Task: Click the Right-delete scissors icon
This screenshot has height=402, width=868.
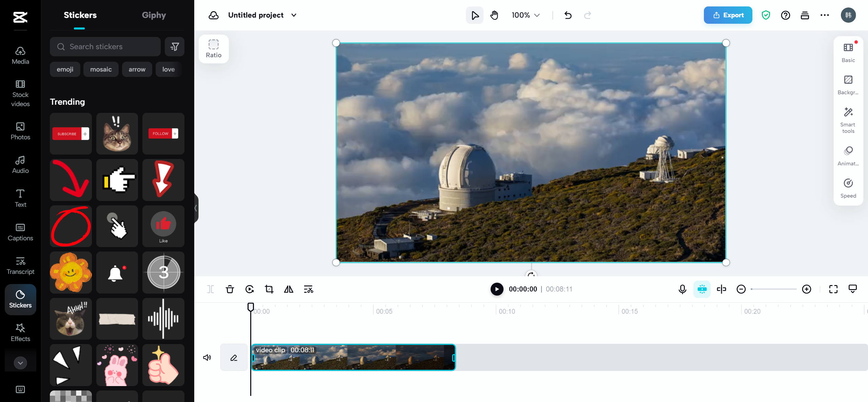Action: [x=308, y=289]
